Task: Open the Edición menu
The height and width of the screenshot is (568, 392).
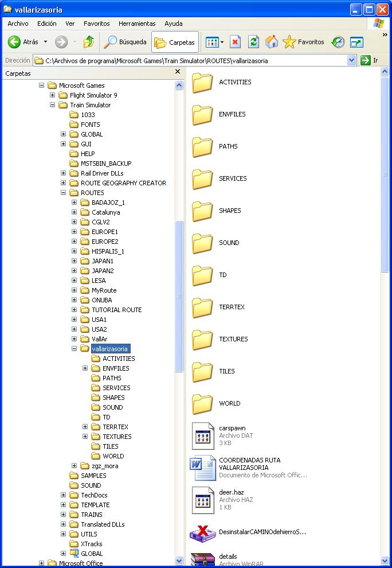Action: 47,24
